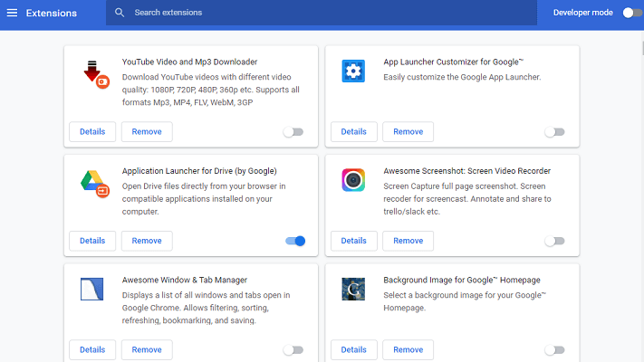Click the YouTube Video Downloader extension icon
The height and width of the screenshot is (362, 644).
(x=96, y=74)
